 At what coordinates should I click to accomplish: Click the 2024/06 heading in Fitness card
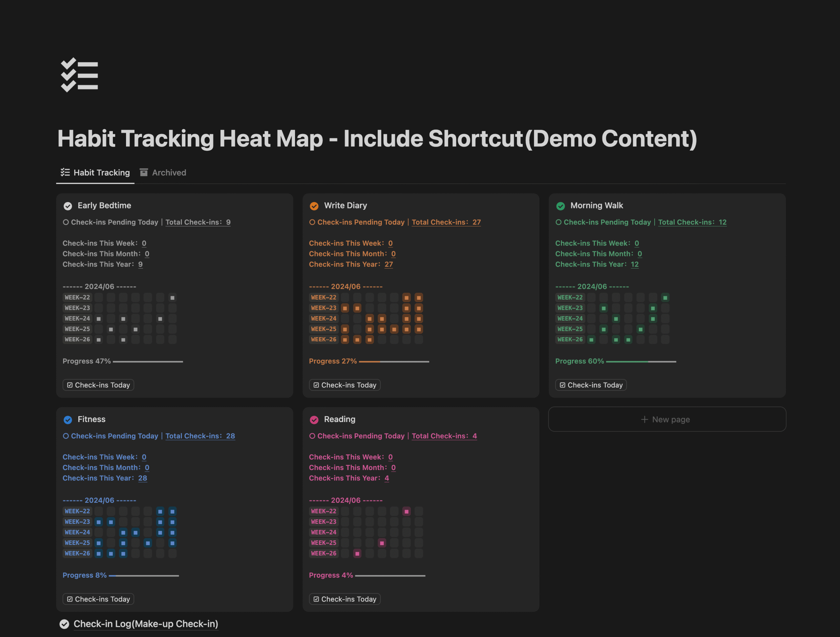click(x=99, y=500)
